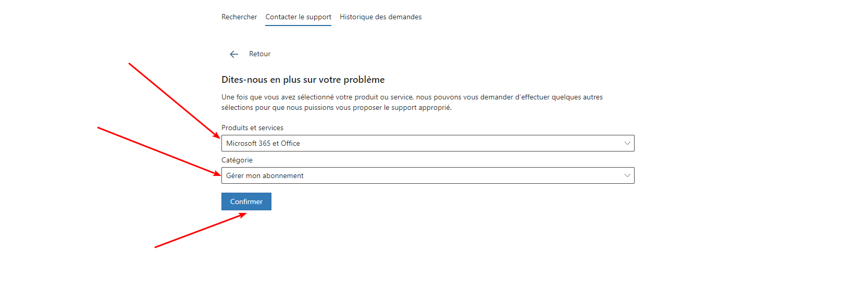Click the heading Dites-nous en plus sur votre problème
The image size is (868, 290).
click(303, 80)
